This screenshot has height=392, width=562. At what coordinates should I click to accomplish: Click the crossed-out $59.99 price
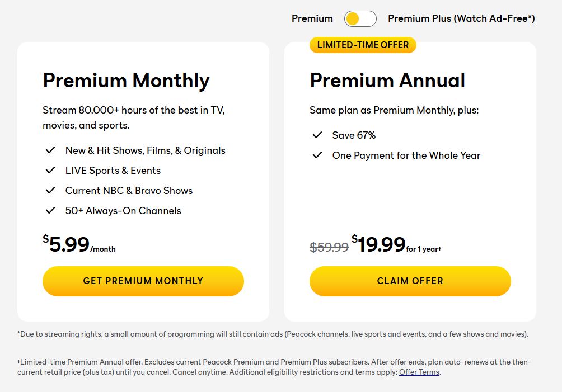pos(329,247)
